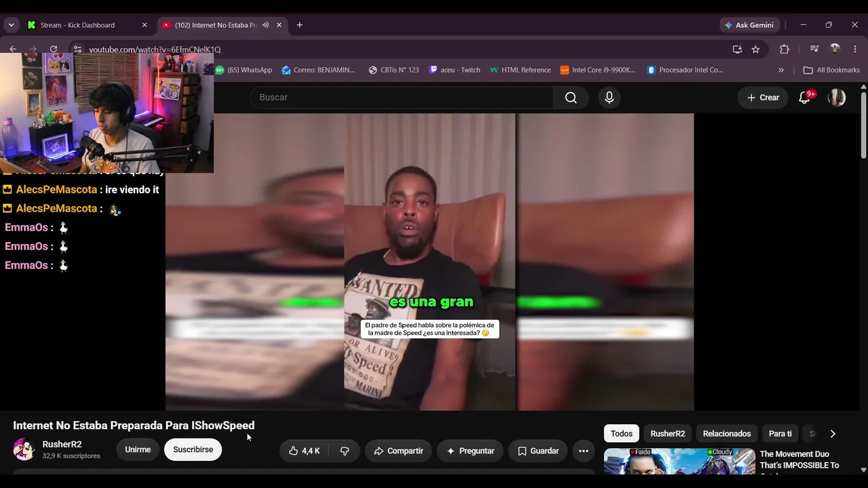Click the Ask Gemini button

pyautogui.click(x=749, y=25)
